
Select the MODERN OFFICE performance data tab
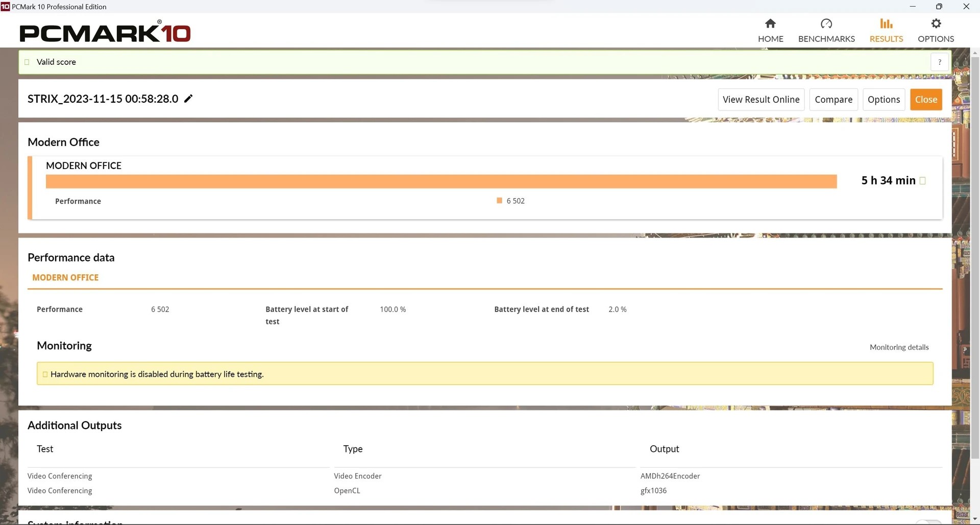click(x=65, y=277)
